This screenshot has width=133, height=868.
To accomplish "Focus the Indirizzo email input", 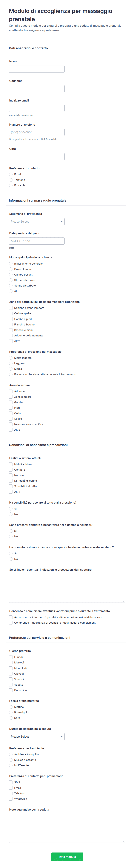I will pos(37,108).
